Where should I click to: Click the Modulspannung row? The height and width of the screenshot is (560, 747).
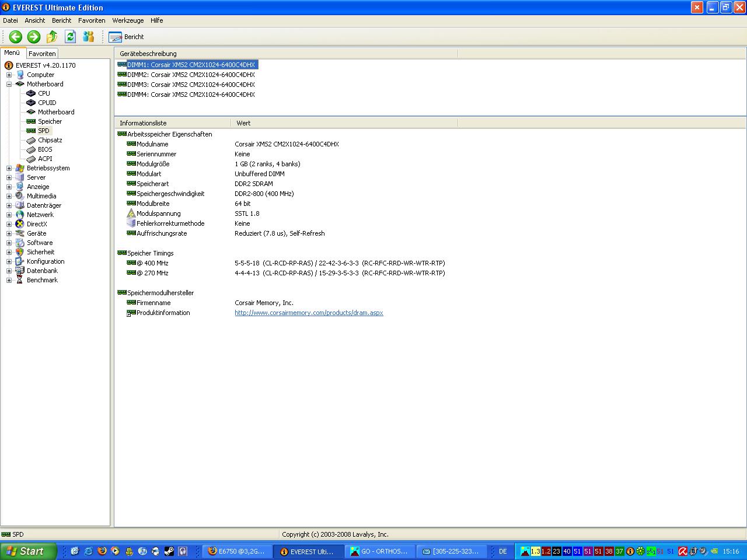pyautogui.click(x=193, y=213)
